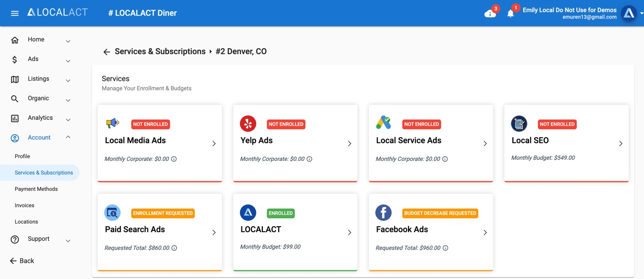Click the Ads dollar sign icon
The width and height of the screenshot is (644, 279).
(x=15, y=60)
